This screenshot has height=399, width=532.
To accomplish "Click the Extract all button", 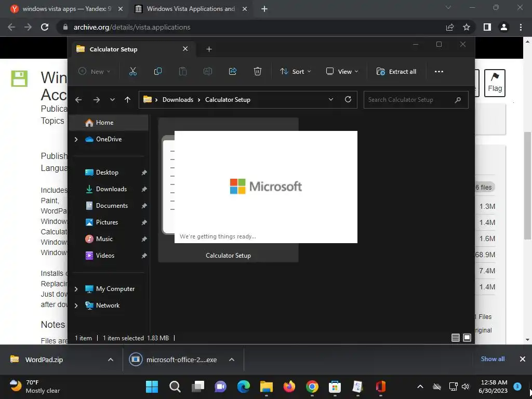I will tap(396, 72).
